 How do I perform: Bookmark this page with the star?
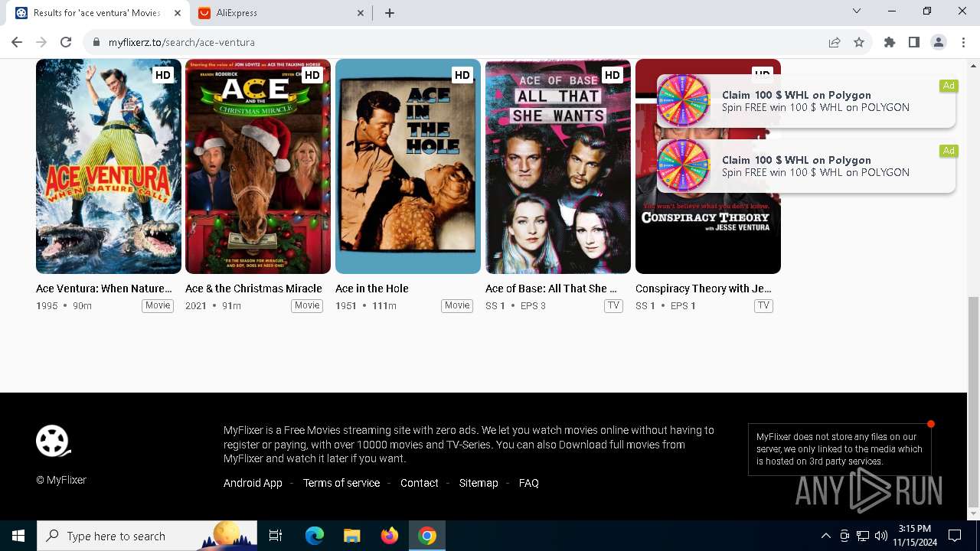tap(859, 42)
